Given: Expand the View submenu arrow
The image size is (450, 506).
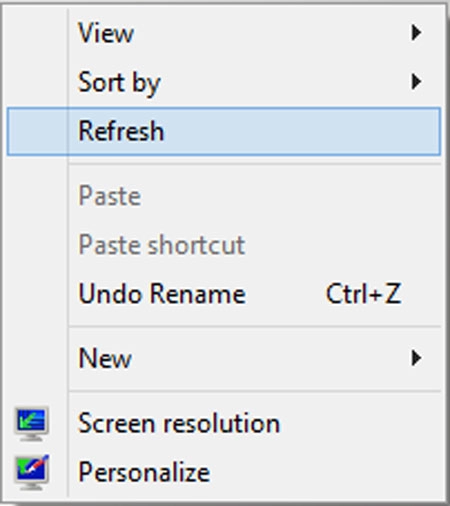Looking at the screenshot, I should [416, 33].
